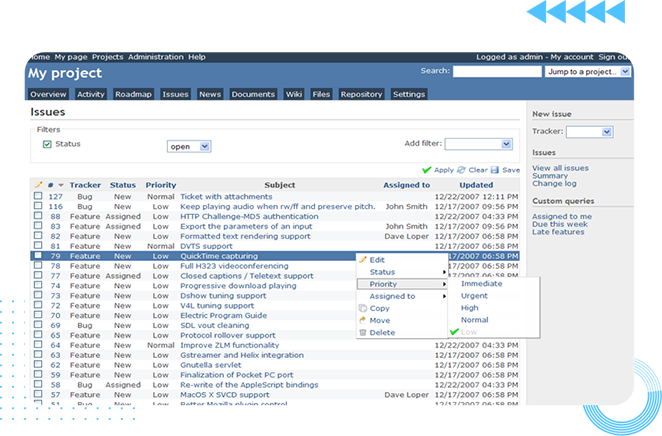Open the Administration top menu

coord(156,57)
